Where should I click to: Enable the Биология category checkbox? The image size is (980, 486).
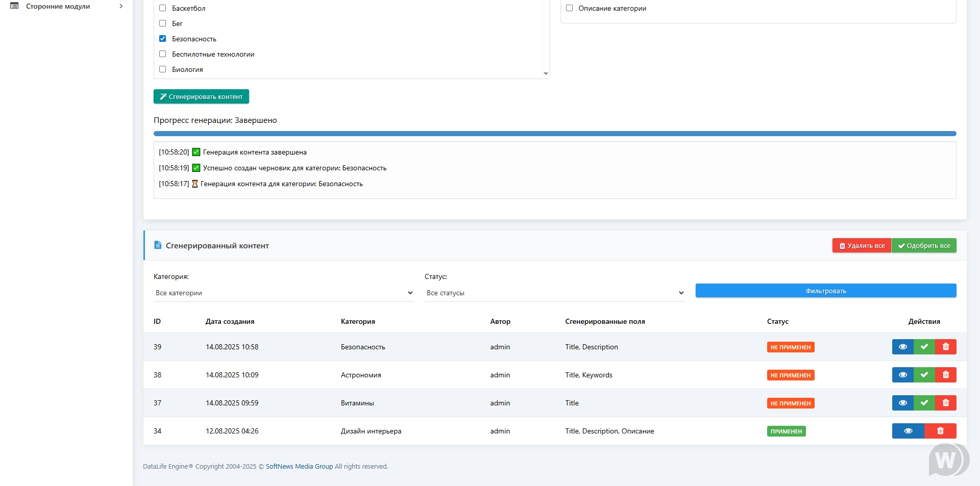click(163, 69)
